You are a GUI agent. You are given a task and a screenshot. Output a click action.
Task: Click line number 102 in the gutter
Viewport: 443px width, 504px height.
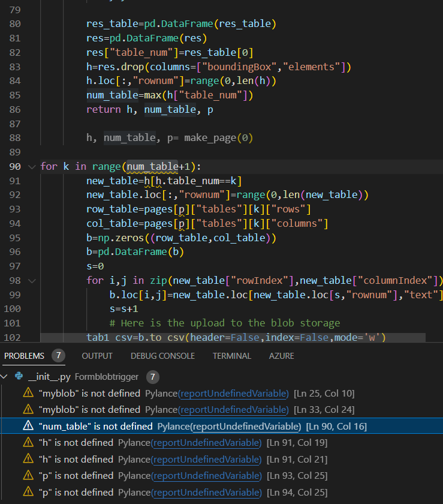(x=12, y=337)
